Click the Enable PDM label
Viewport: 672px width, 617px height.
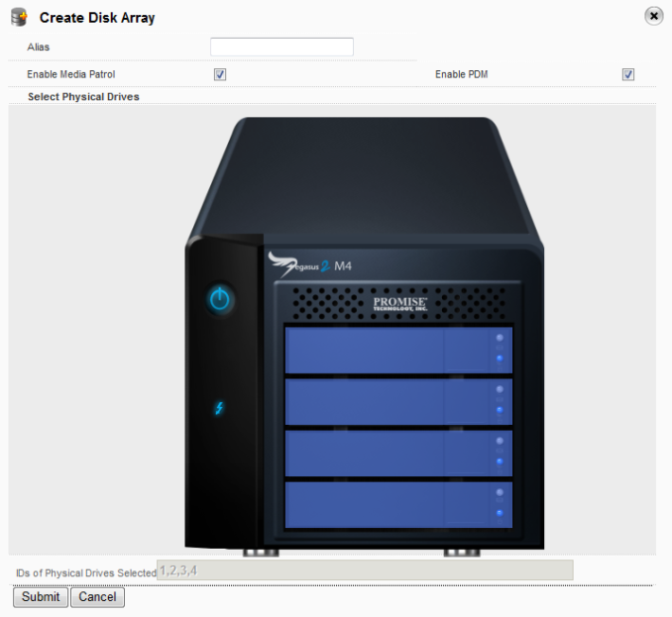462,74
